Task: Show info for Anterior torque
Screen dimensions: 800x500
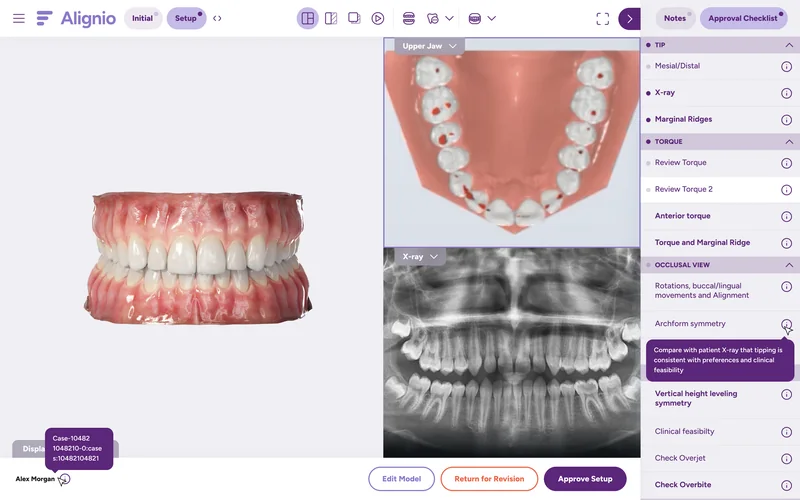Action: pos(786,217)
